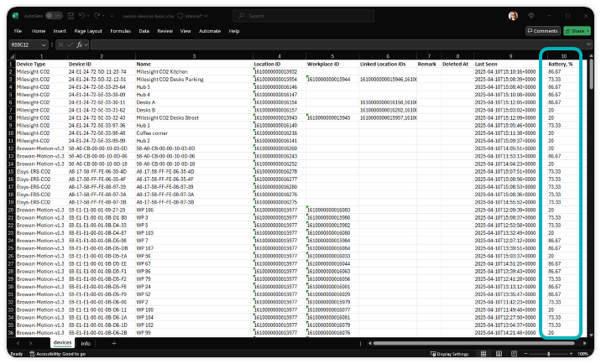Zoom out with minus button

click(525, 354)
